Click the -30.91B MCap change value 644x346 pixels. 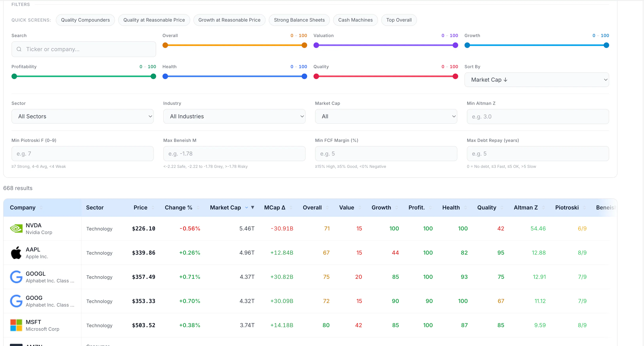point(282,228)
